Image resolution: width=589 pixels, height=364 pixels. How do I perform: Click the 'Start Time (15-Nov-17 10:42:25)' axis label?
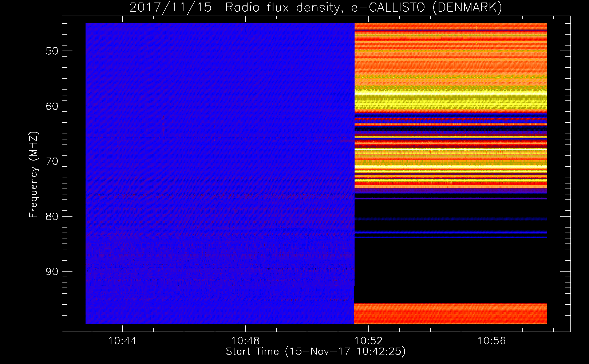(316, 352)
